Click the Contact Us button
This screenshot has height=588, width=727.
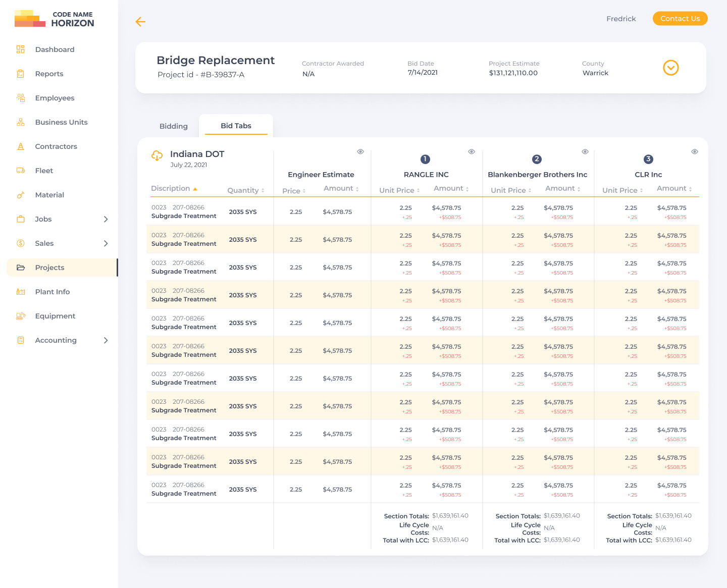[x=680, y=19]
